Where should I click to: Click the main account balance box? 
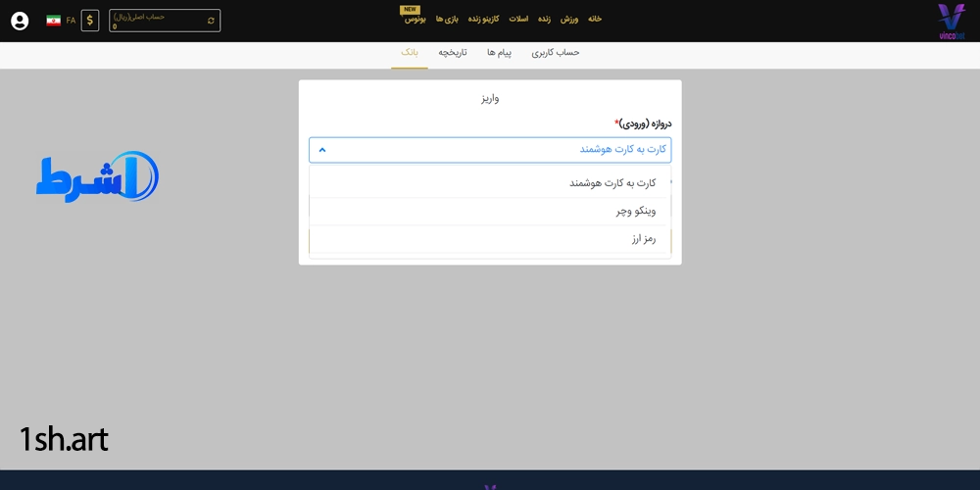point(165,21)
